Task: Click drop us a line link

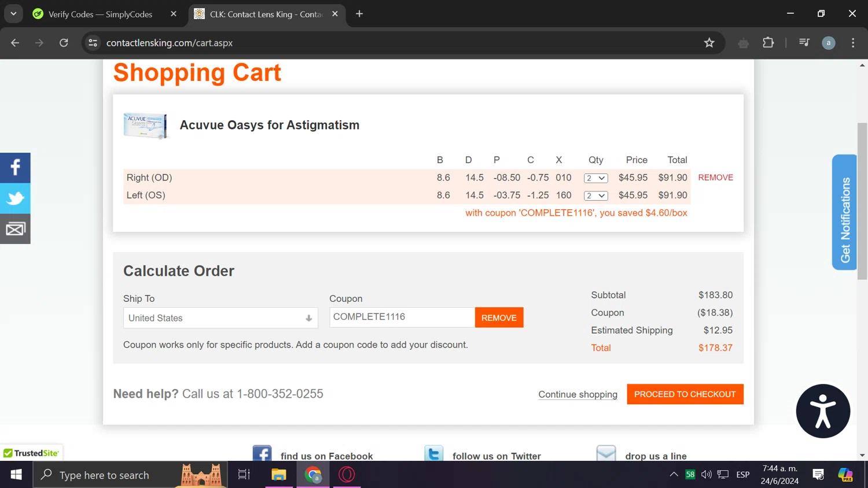Action: point(656,456)
